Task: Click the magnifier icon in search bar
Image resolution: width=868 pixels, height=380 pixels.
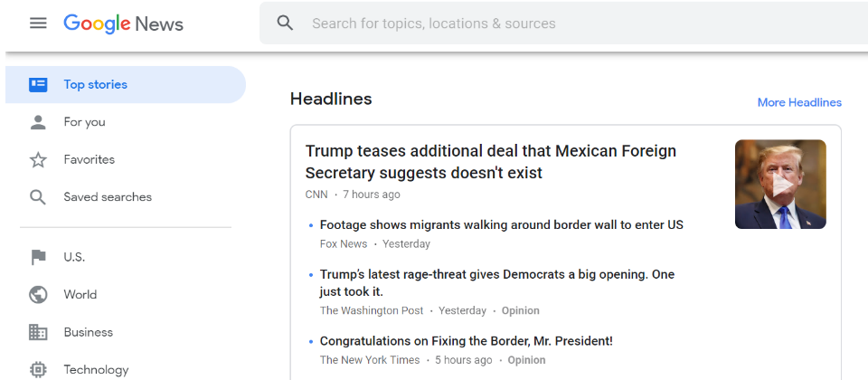Action: pyautogui.click(x=286, y=24)
